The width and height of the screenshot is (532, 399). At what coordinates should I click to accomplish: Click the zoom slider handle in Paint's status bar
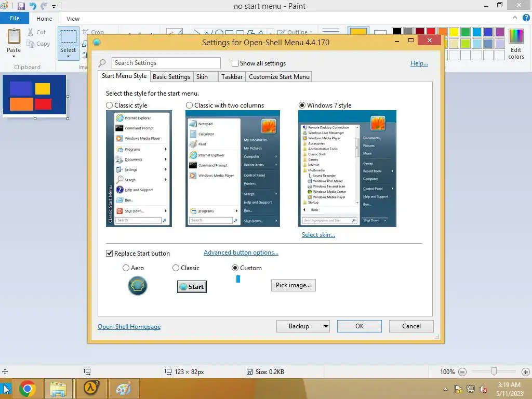[494, 371]
